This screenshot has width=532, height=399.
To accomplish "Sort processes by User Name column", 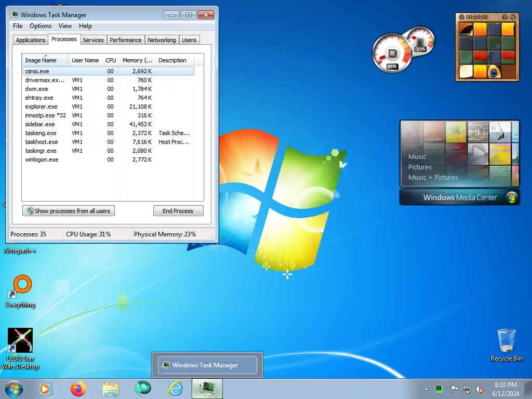I will 85,60.
